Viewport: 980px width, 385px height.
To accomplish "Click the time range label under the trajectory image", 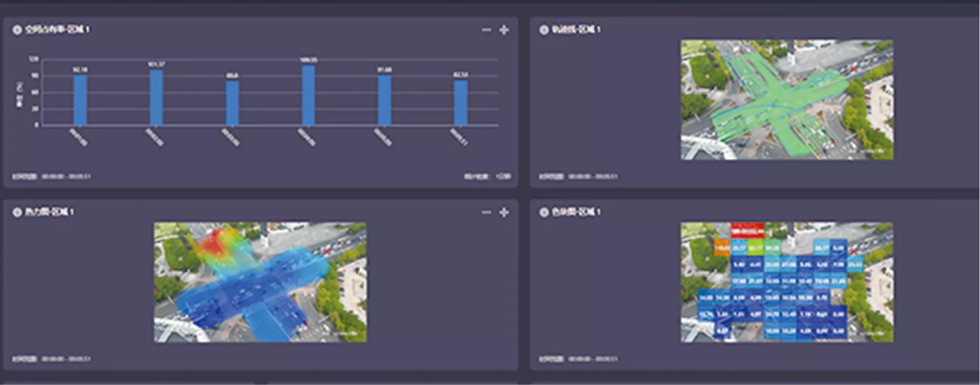I will point(578,176).
